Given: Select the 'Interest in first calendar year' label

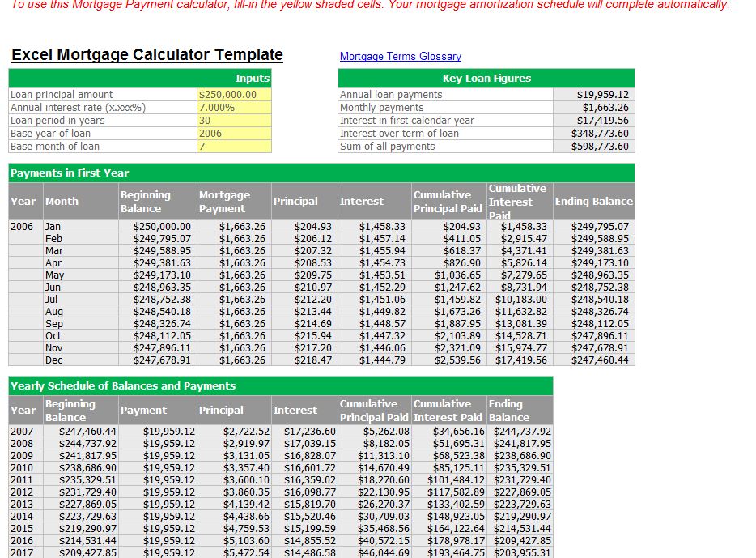Looking at the screenshot, I should [x=407, y=121].
